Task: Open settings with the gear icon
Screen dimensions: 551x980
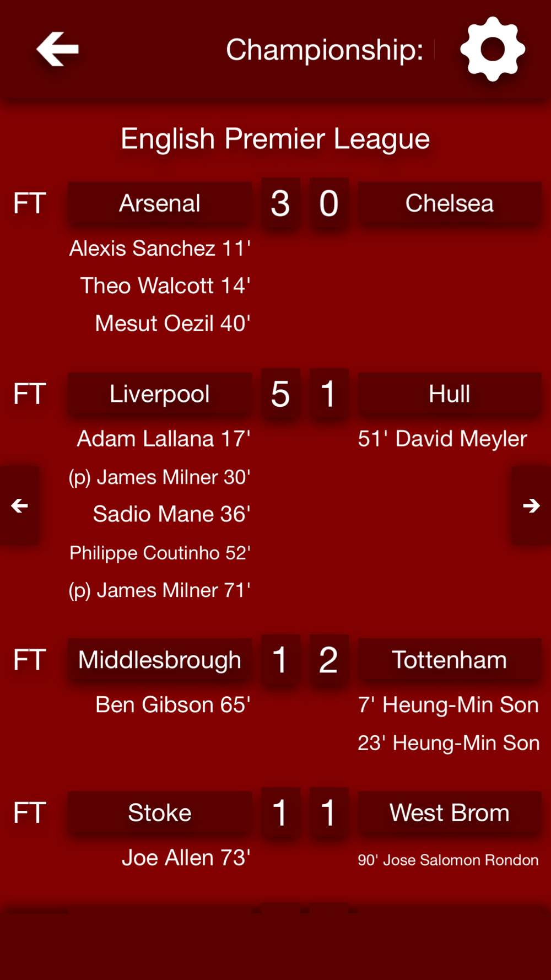Action: [492, 49]
